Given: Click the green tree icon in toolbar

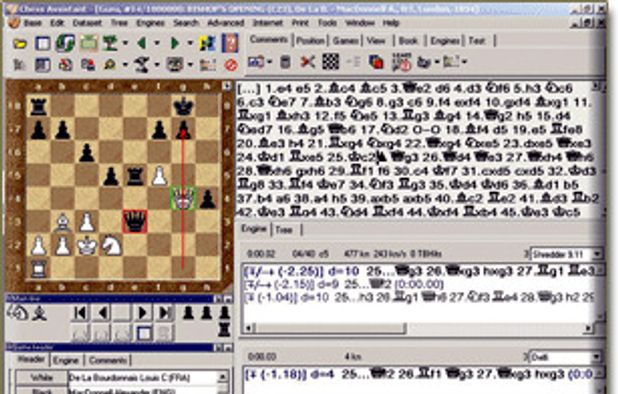Looking at the screenshot, I should [111, 43].
